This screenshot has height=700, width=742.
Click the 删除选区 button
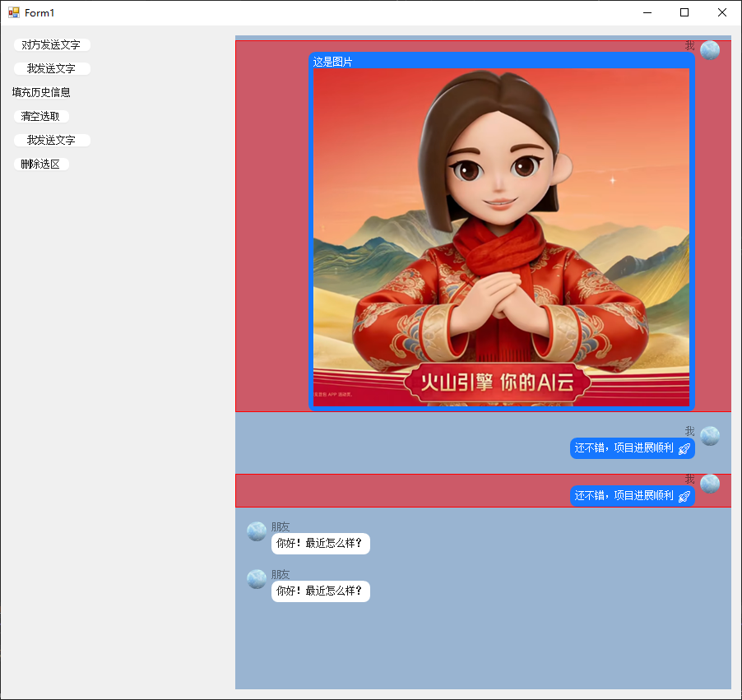[41, 165]
